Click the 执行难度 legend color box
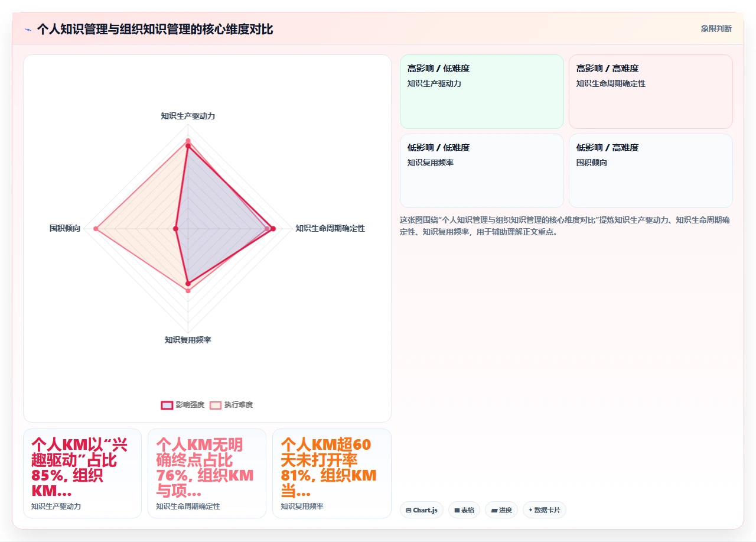The image size is (756, 542). 216,405
